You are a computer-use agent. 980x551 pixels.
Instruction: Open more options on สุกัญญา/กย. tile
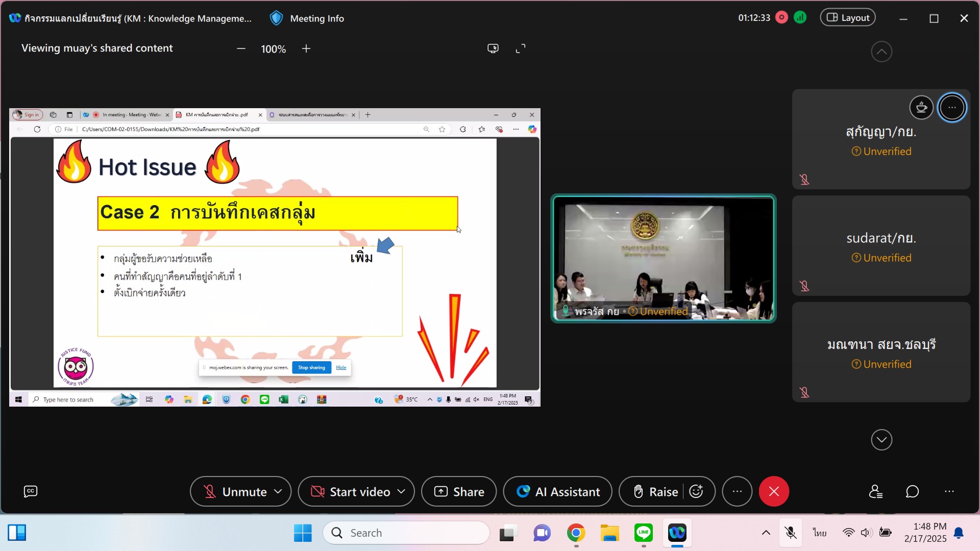tap(952, 108)
